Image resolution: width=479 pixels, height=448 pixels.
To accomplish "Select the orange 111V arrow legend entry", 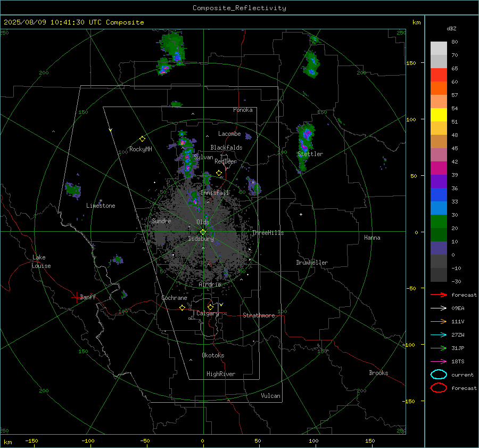I will point(439,321).
